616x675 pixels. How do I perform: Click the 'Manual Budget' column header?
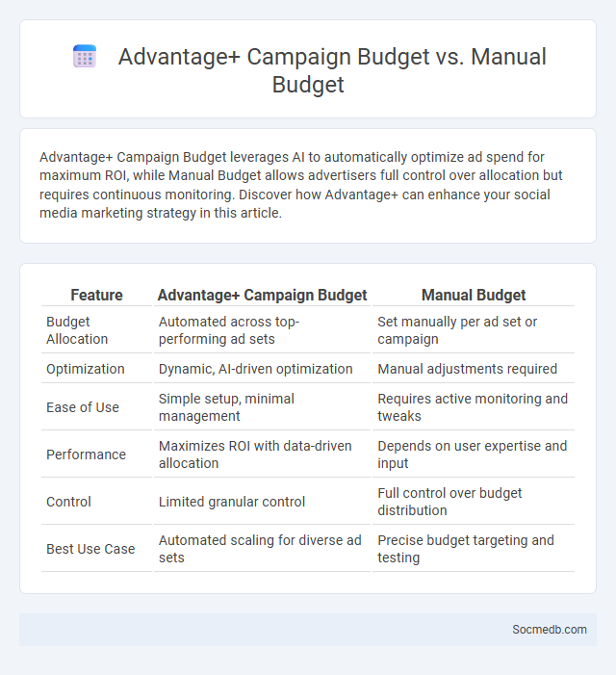[474, 295]
